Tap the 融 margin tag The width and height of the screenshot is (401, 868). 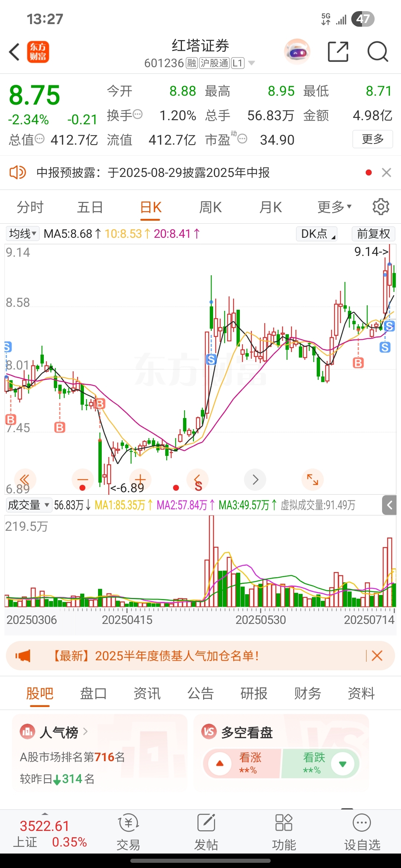[192, 63]
